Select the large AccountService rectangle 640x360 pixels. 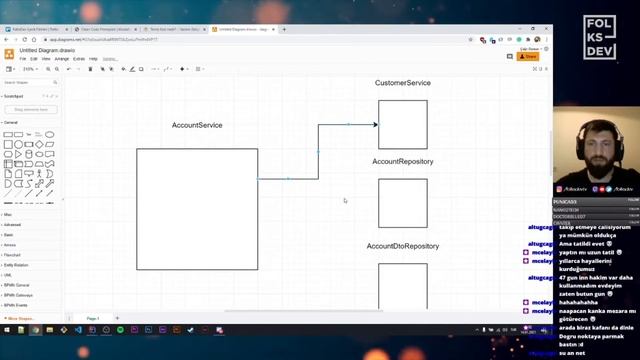197,209
